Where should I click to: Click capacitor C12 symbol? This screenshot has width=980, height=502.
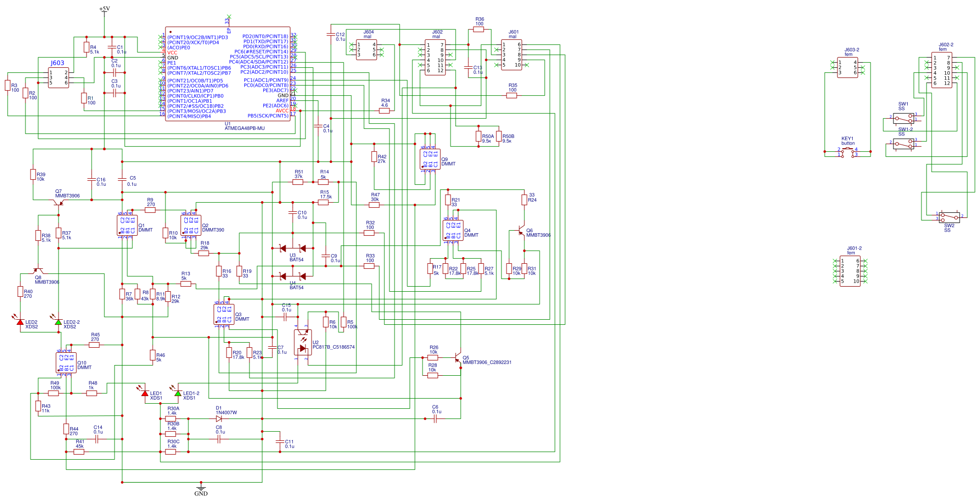331,35
